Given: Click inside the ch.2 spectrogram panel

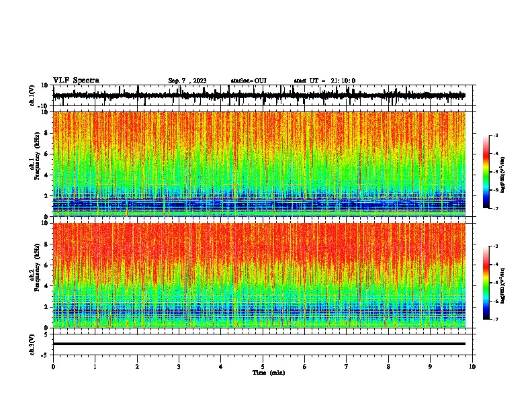Looking at the screenshot, I should tap(259, 275).
